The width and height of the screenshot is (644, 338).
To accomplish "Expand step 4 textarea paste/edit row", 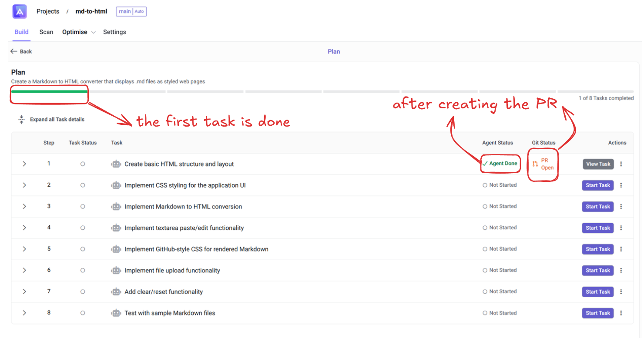I will click(24, 228).
